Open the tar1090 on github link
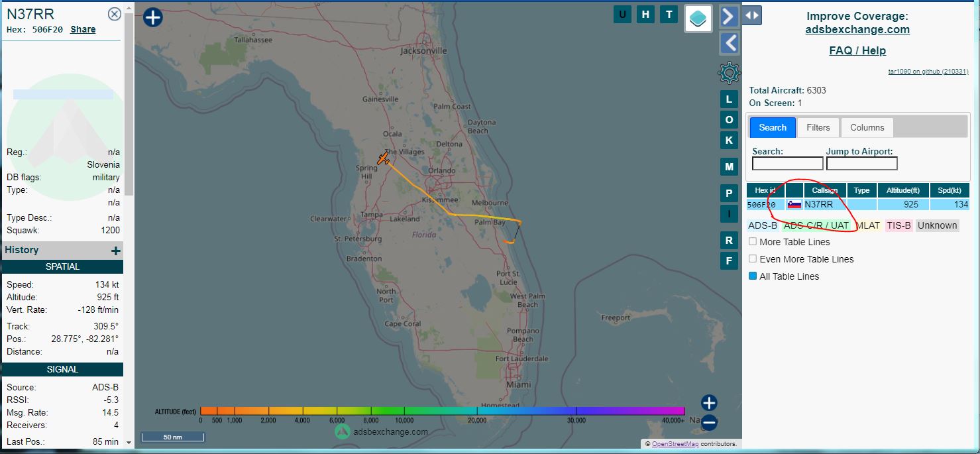Viewport: 980px width, 454px height. 928,72
